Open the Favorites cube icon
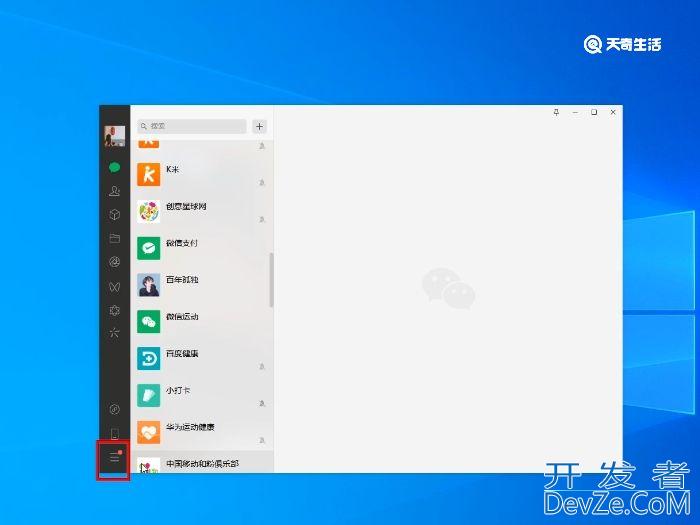 [x=115, y=215]
